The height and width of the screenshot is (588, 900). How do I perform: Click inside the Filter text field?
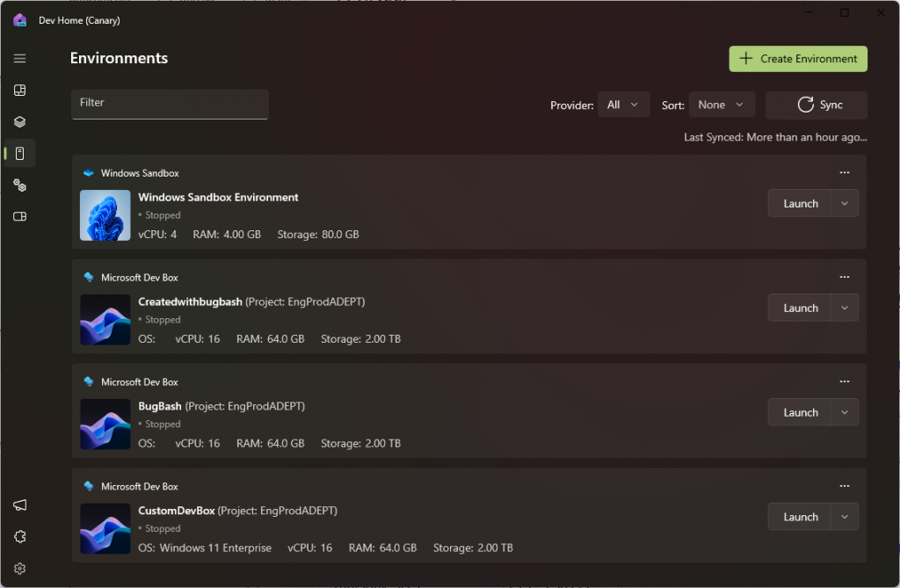(x=170, y=105)
